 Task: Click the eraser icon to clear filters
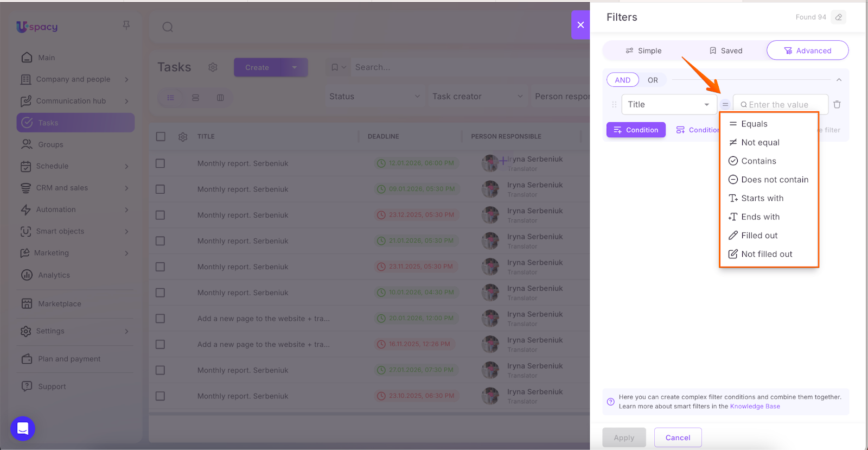[839, 17]
